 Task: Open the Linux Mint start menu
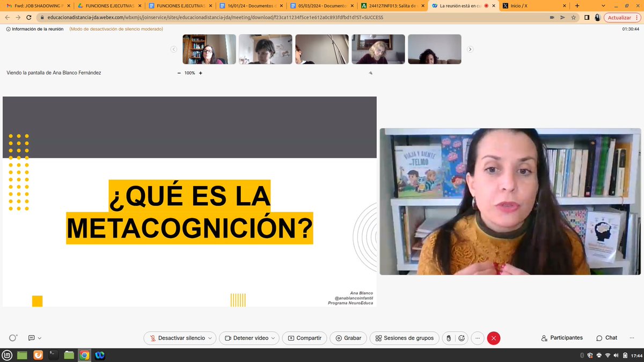coord(8,355)
